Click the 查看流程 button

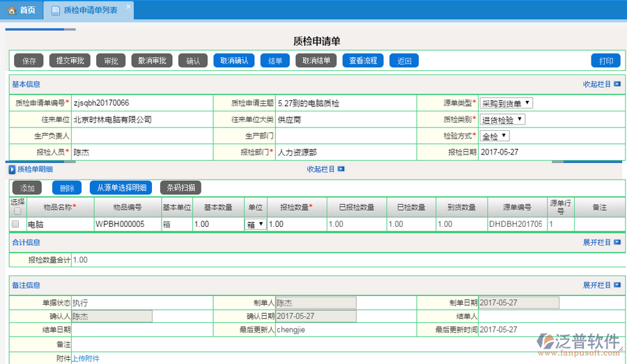[363, 61]
